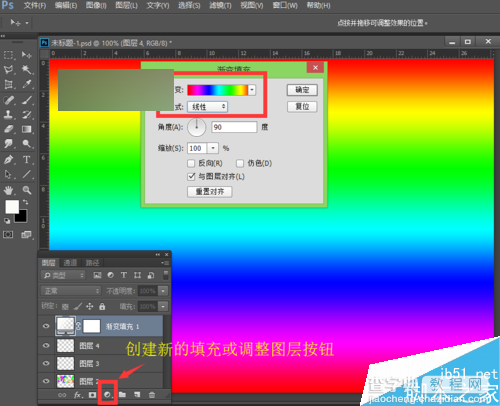The height and width of the screenshot is (406, 500).
Task: Reset default foreground and background colors
Action: coord(7,221)
